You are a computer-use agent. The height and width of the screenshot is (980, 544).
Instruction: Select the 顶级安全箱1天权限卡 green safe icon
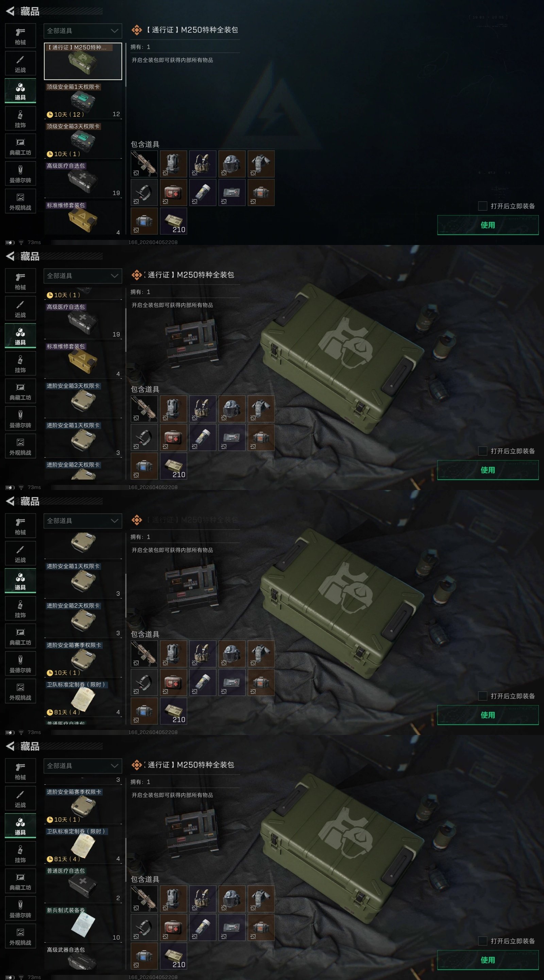point(83,100)
